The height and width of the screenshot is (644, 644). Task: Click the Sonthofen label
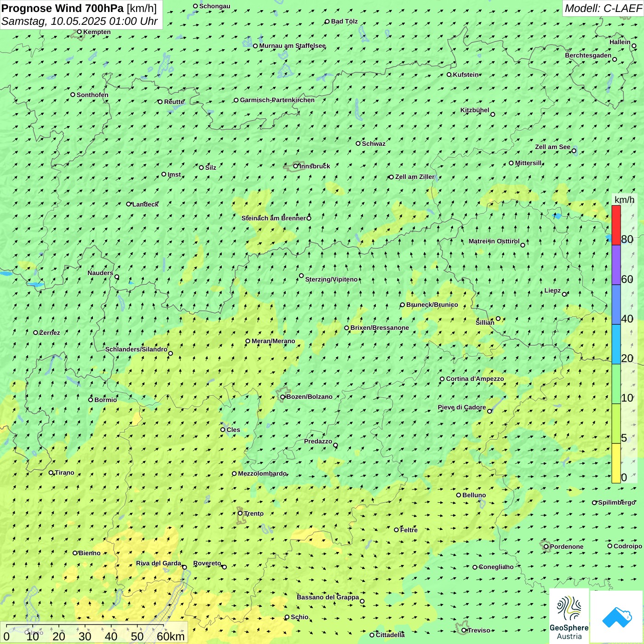pyautogui.click(x=92, y=95)
